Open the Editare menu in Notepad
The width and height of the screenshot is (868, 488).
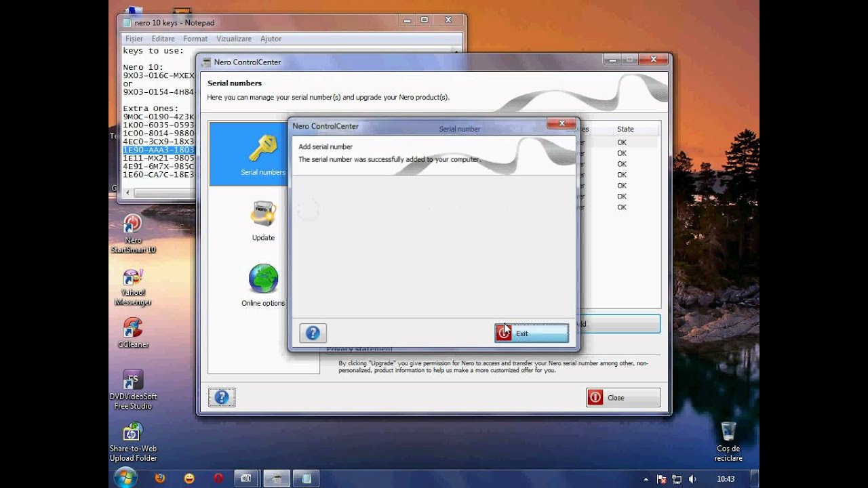(x=163, y=39)
